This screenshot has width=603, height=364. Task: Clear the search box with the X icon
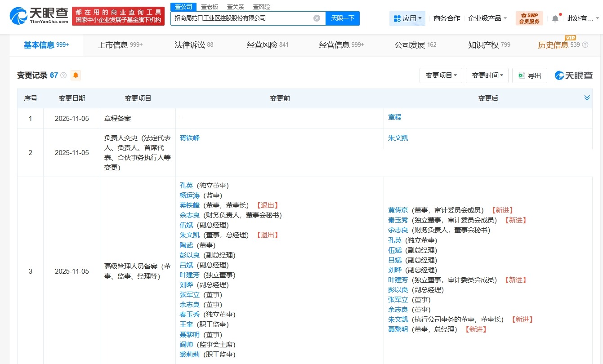[x=317, y=18]
